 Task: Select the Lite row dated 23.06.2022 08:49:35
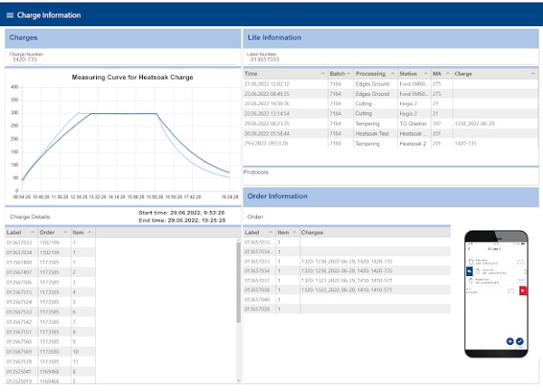(x=391, y=94)
